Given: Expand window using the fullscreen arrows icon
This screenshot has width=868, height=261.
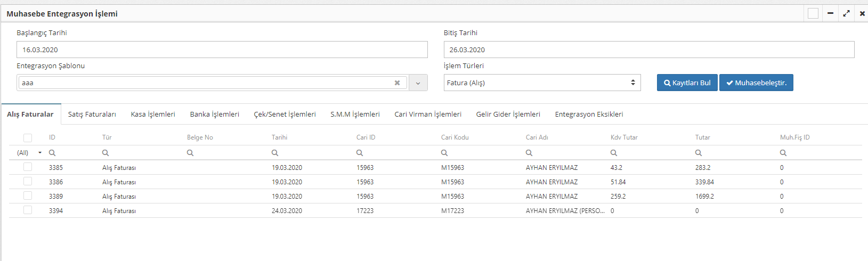Looking at the screenshot, I should point(846,14).
